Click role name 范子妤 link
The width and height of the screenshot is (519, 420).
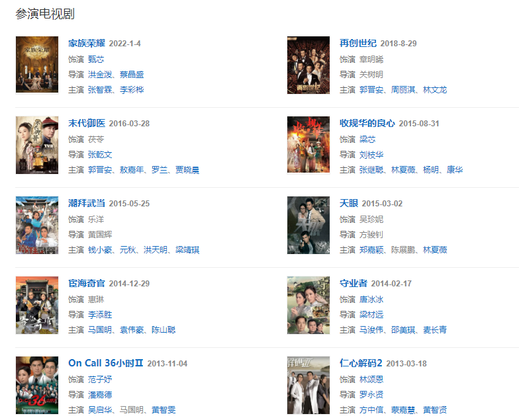point(100,380)
